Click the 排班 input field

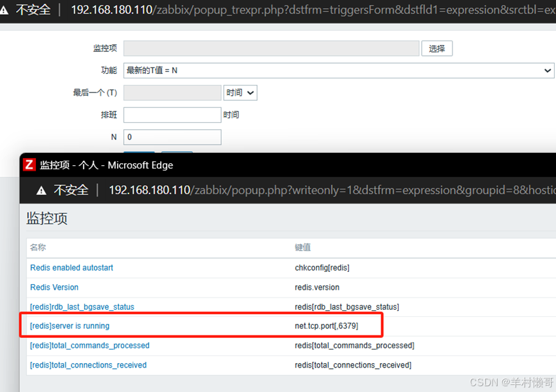[x=172, y=115]
